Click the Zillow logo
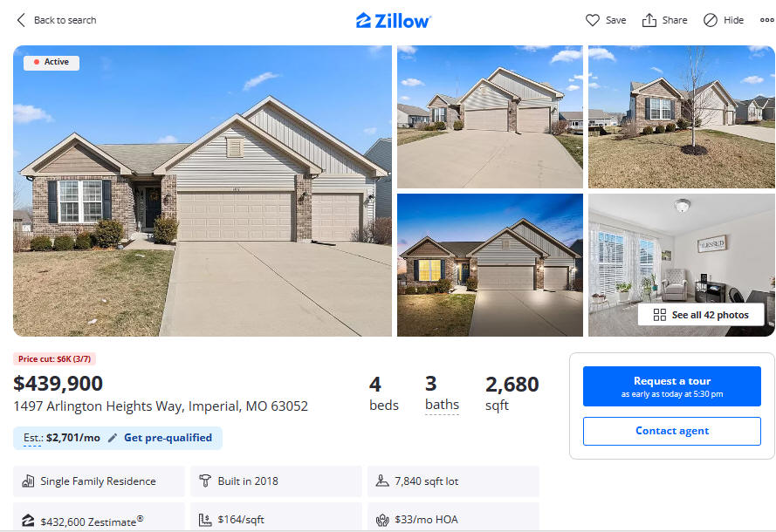Image resolution: width=776 pixels, height=532 pixels. point(394,20)
